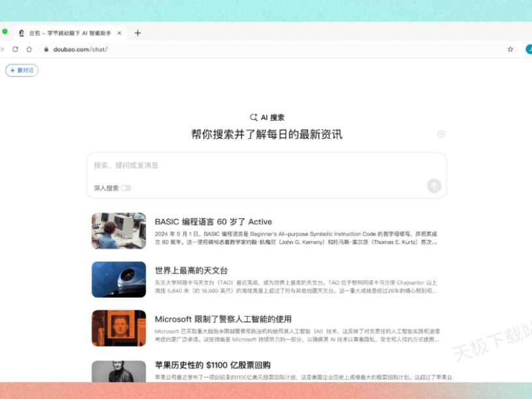Open the 世界上最高的天文台 article
The width and height of the screenshot is (532, 399).
tap(191, 271)
